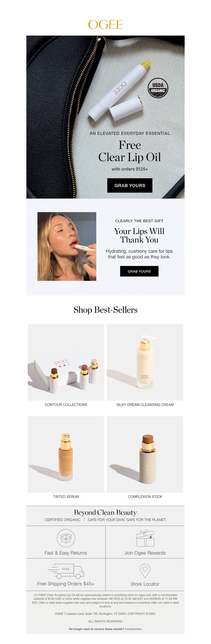This screenshot has height=644, width=211.
Task: Open the Complexion Stick product image
Action: click(145, 454)
